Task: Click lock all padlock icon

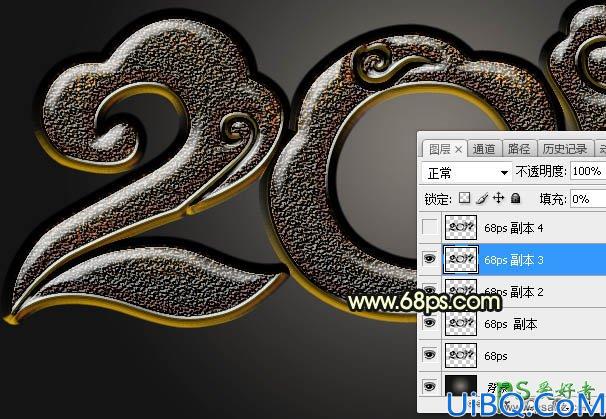Action: point(515,199)
